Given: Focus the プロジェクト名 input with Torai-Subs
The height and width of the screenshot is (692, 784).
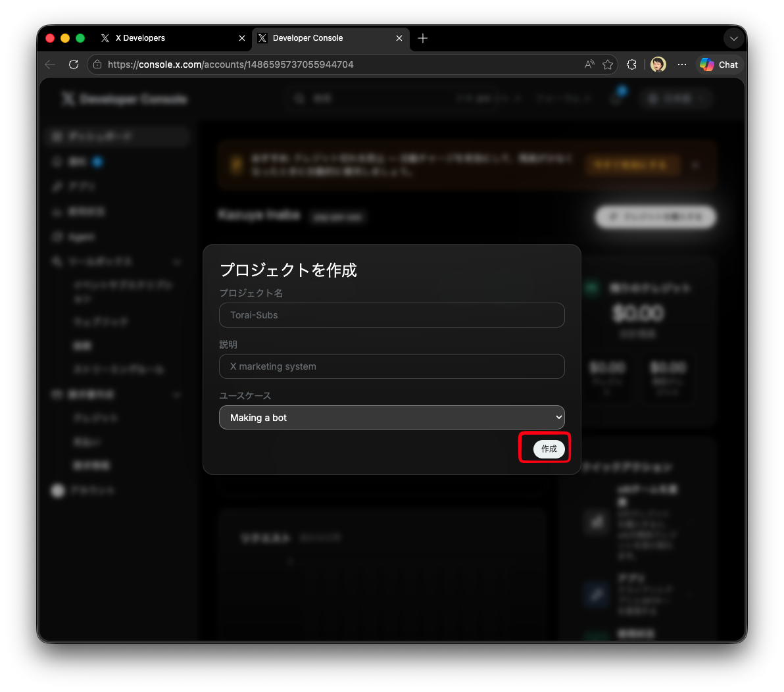Looking at the screenshot, I should coord(391,315).
